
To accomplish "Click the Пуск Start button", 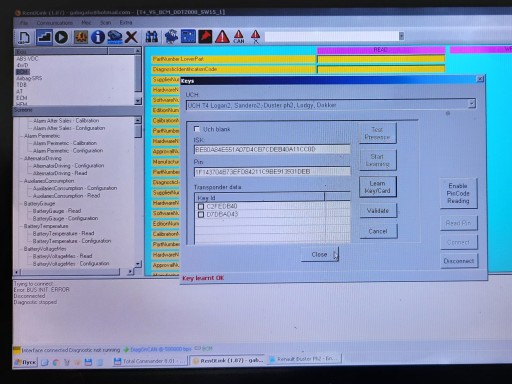I will 25,362.
